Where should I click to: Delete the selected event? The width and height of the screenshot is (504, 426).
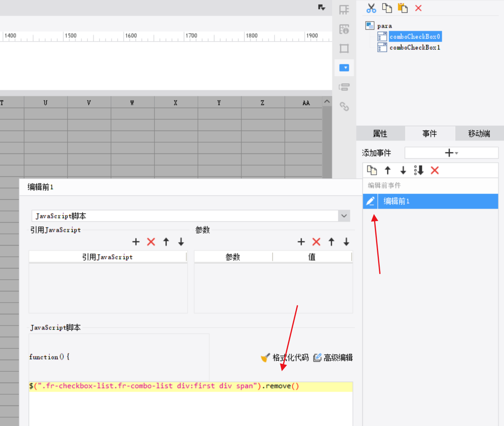434,170
